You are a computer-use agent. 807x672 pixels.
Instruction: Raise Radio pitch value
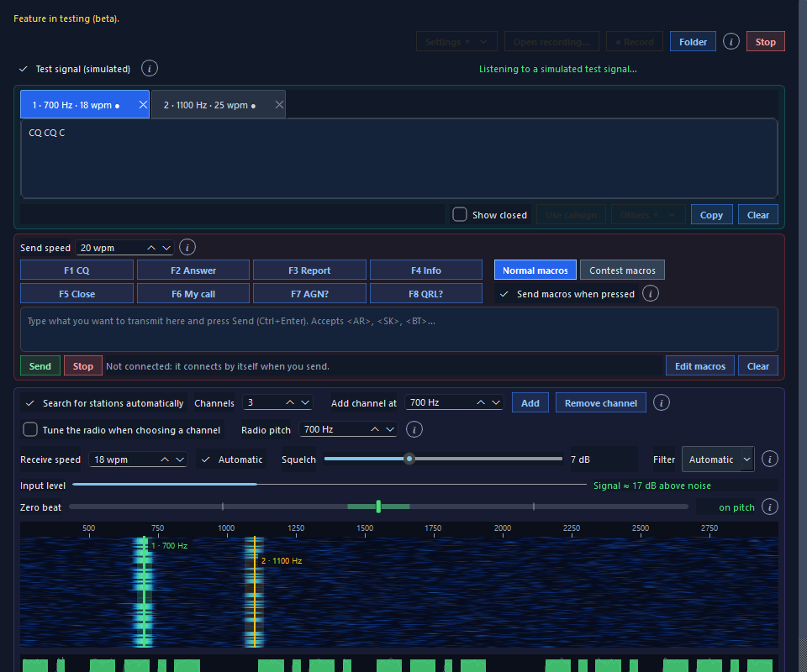375,429
